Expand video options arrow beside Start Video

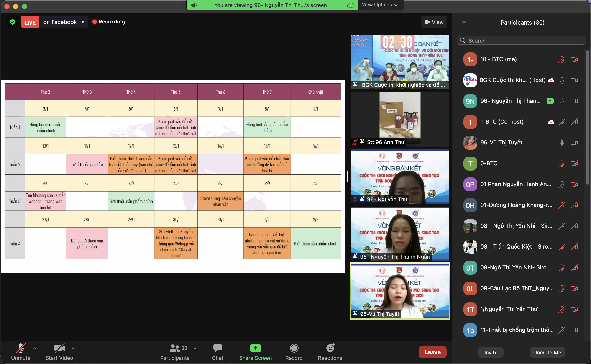click(x=73, y=348)
